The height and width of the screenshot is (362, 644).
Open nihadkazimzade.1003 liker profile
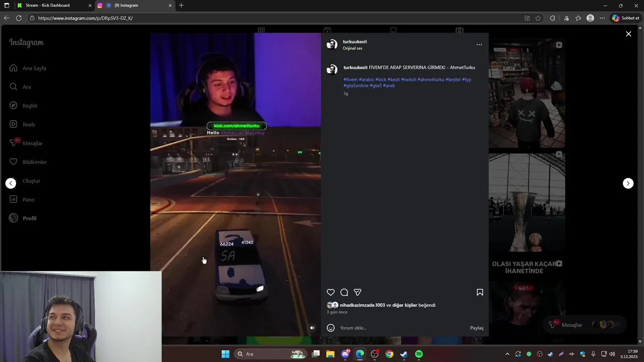coord(362,305)
